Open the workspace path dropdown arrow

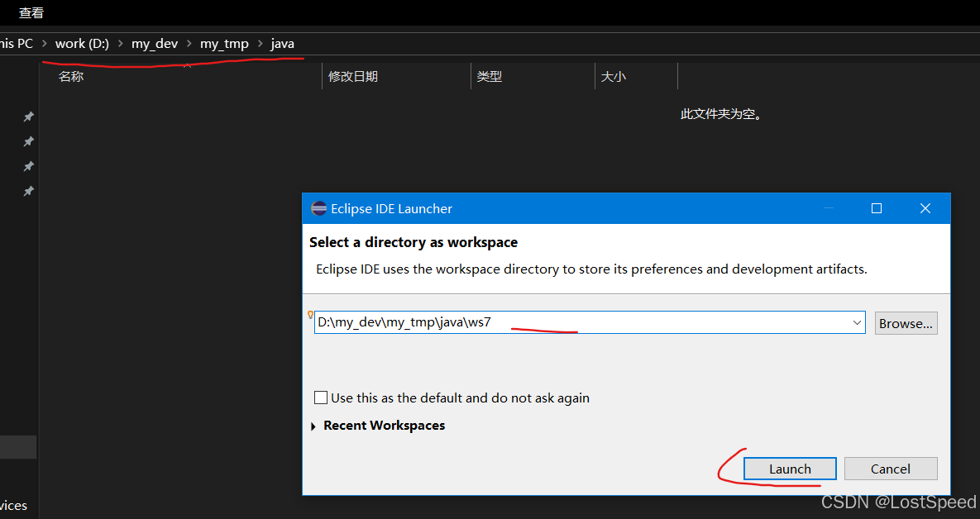[x=857, y=323]
